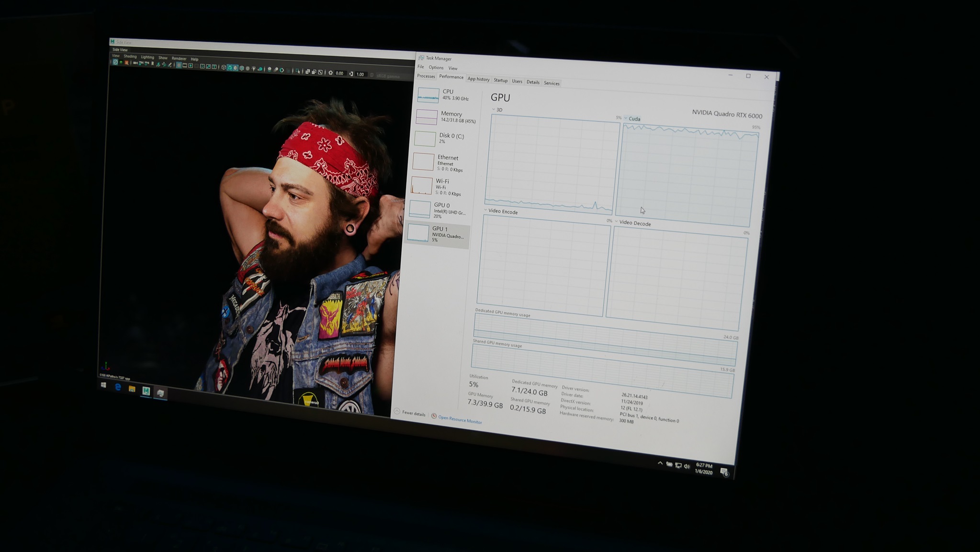980x552 pixels.
Task: Toggle smooth shade all cube icon
Action: coord(230,68)
